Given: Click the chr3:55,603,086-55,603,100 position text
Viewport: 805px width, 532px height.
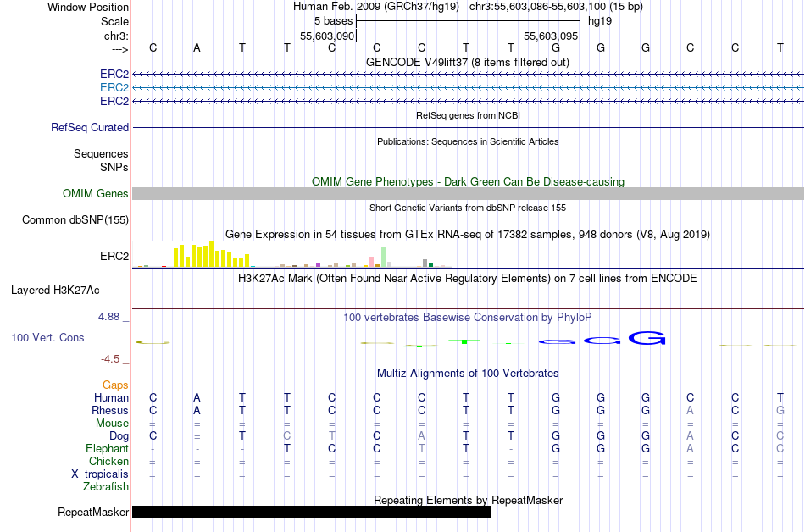Looking at the screenshot, I should [556, 7].
